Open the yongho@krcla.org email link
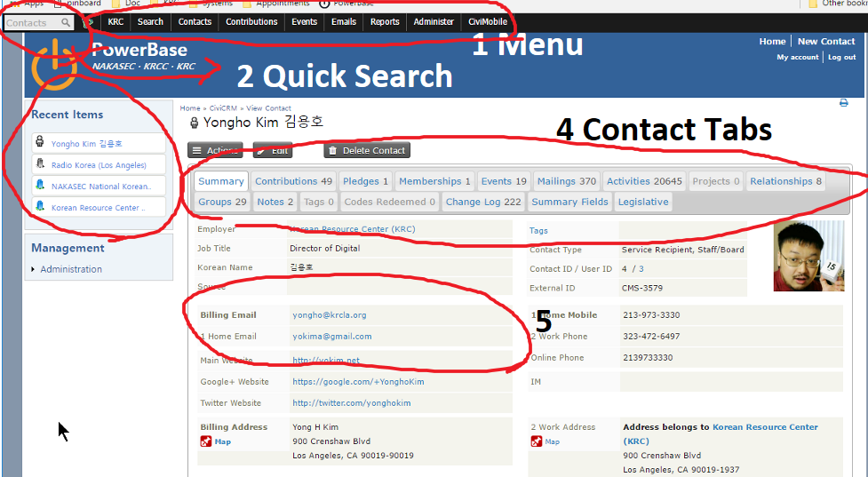 tap(330, 314)
